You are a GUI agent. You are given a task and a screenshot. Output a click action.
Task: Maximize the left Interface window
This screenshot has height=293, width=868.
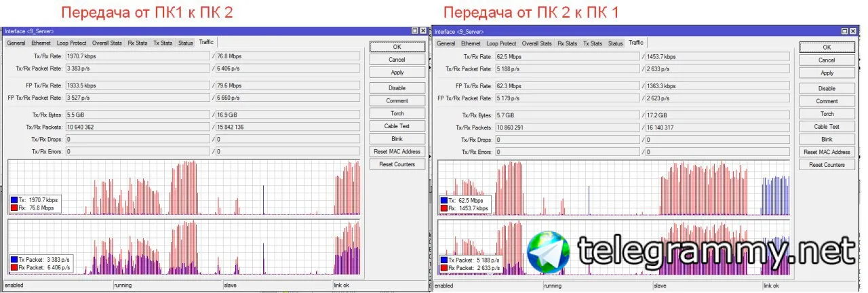(415, 31)
